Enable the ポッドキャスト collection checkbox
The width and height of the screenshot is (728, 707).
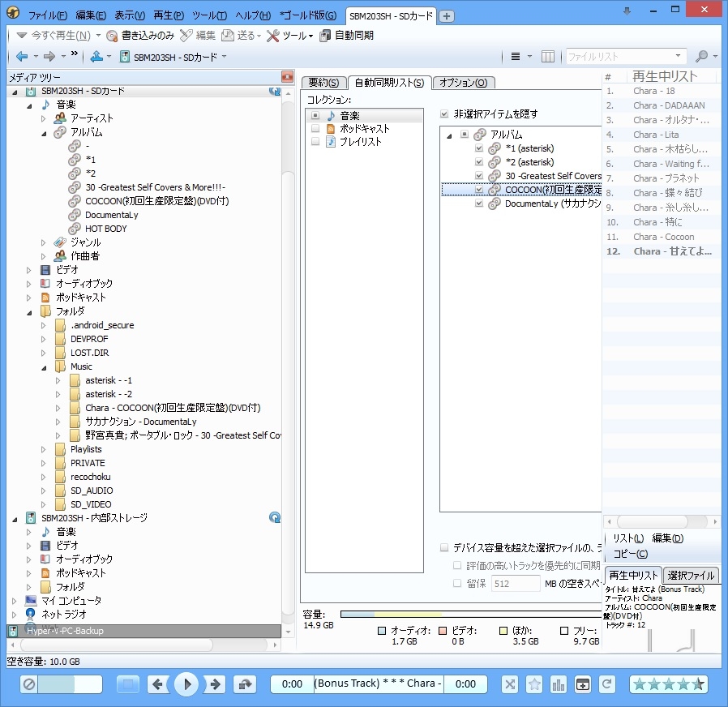pos(315,129)
